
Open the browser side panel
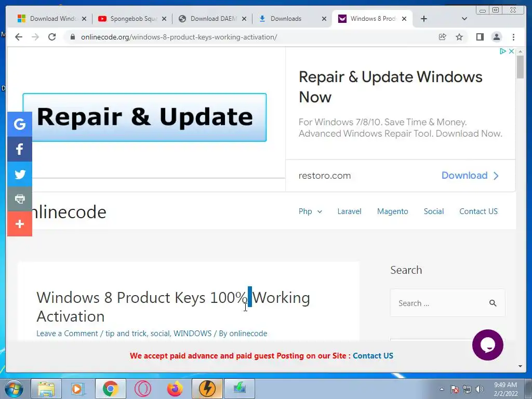pyautogui.click(x=480, y=37)
